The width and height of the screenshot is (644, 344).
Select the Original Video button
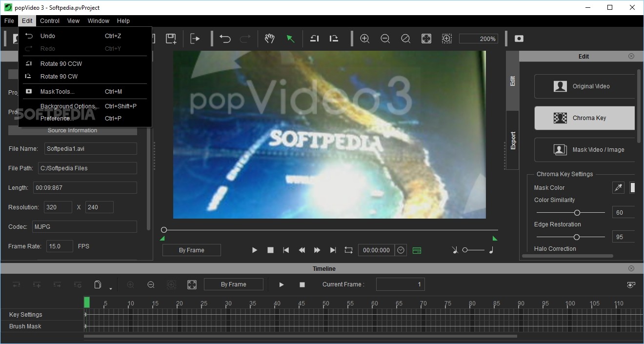tap(584, 86)
